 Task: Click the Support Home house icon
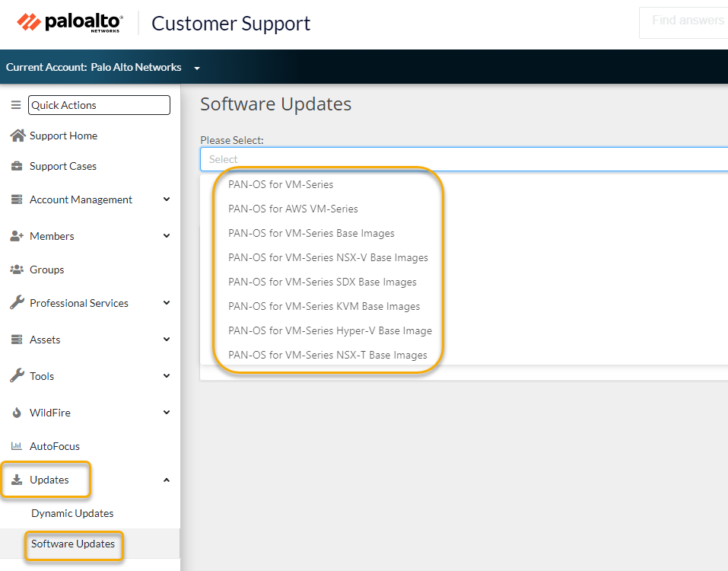[17, 136]
